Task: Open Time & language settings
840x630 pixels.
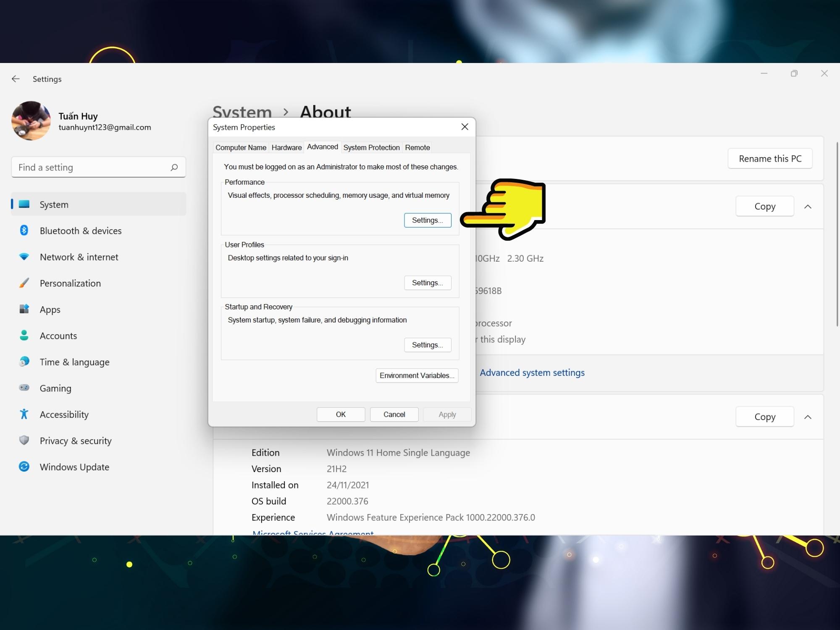Action: 99,362
